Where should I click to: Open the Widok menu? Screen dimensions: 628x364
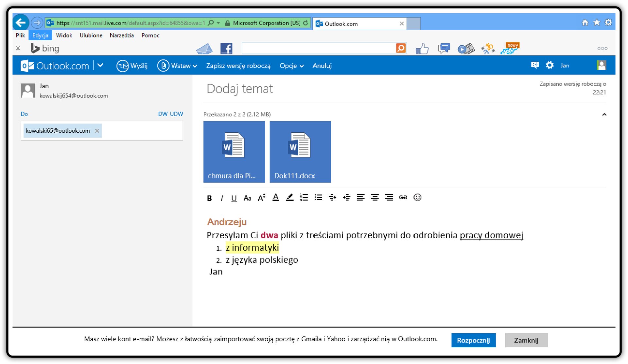point(64,35)
